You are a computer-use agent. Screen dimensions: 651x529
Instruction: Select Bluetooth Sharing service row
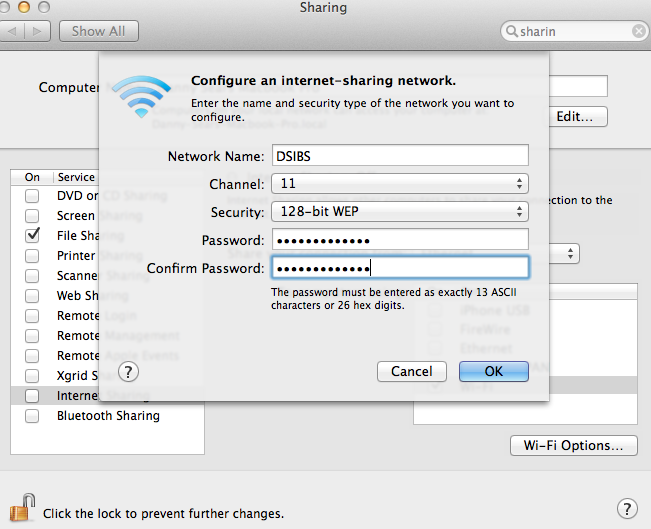(x=107, y=416)
